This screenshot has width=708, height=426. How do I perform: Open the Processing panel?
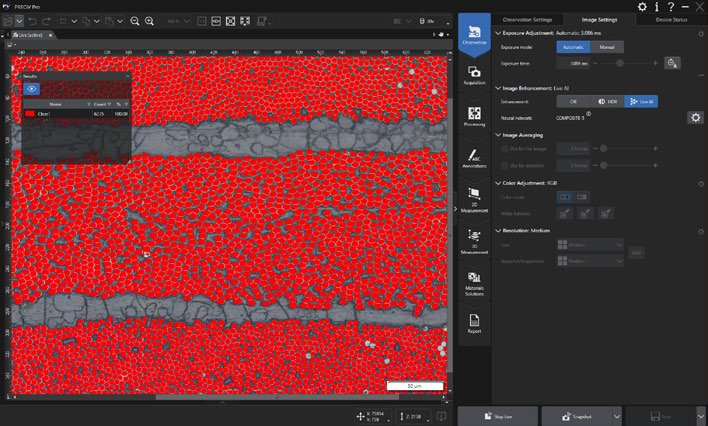point(474,116)
